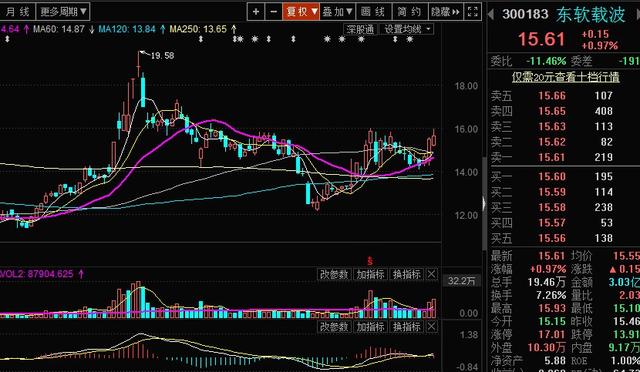Click the 委比 -11.46% value
Screen dimensions: 640x372
coord(546,61)
